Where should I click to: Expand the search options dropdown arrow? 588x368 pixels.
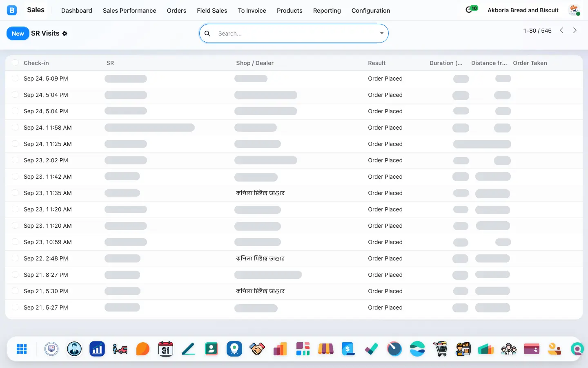382,34
